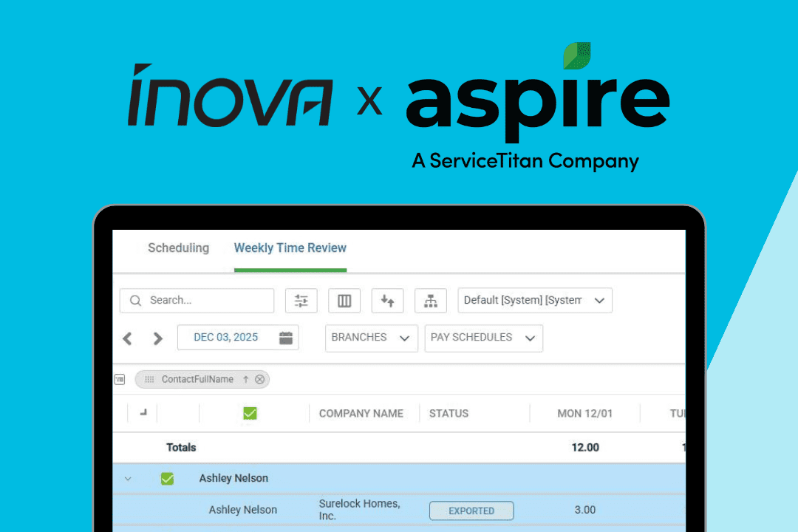Viewport: 798px width, 532px height.
Task: Open the calendar date picker icon
Action: coord(286,338)
